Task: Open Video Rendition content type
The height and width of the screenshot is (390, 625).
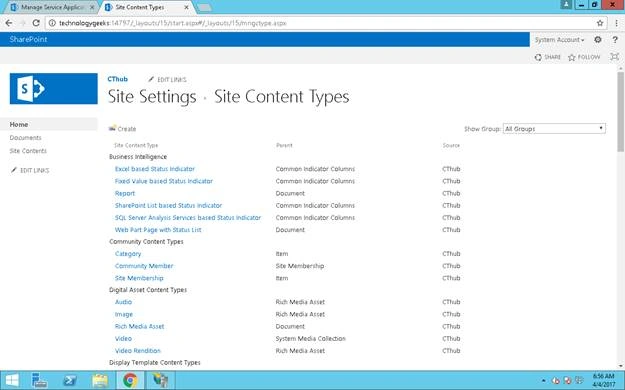Action: click(x=138, y=351)
